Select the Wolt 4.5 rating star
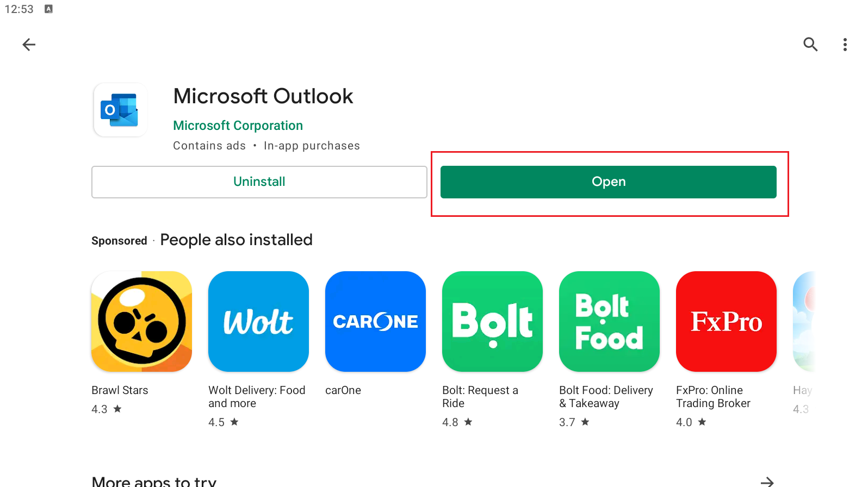This screenshot has height=487, width=868. tap(234, 422)
